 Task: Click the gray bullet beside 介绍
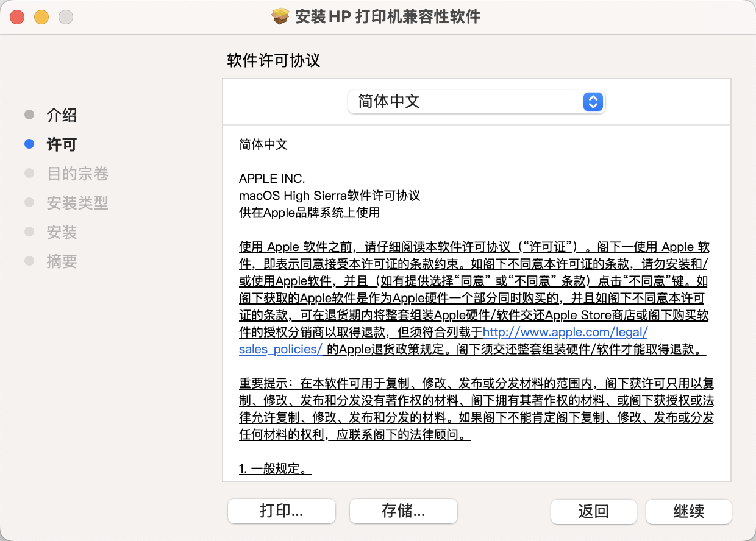point(29,115)
